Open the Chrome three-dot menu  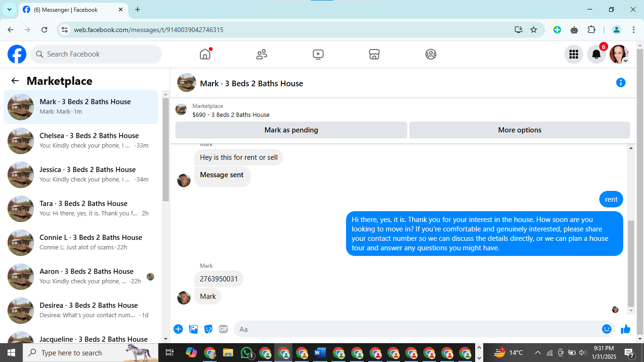tap(633, 30)
